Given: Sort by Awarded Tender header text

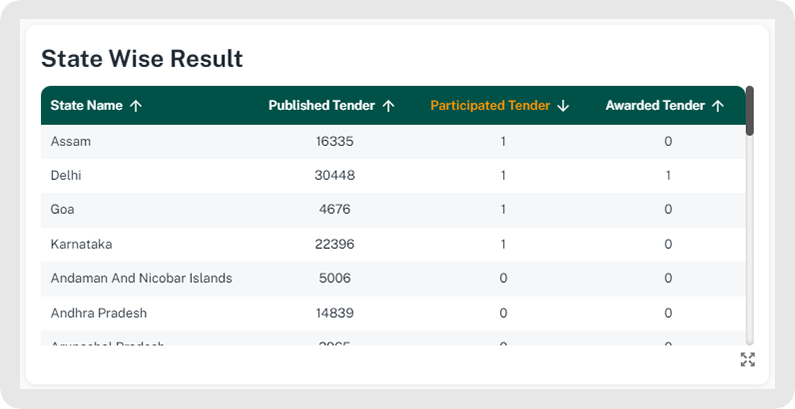Looking at the screenshot, I should [x=655, y=106].
